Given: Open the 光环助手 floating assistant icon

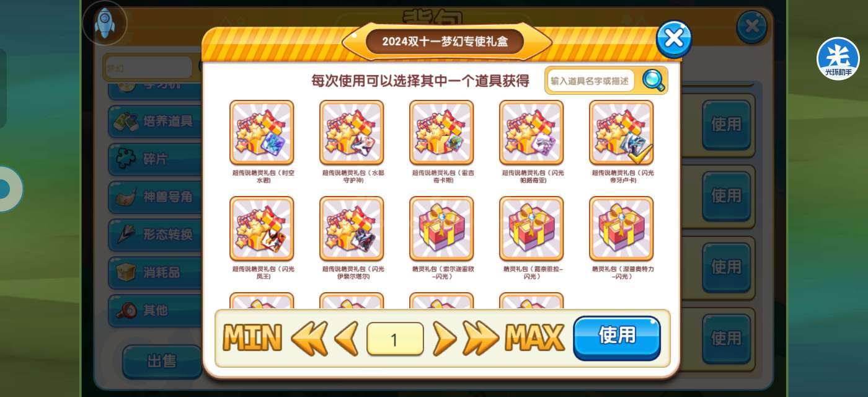Looking at the screenshot, I should click(838, 59).
